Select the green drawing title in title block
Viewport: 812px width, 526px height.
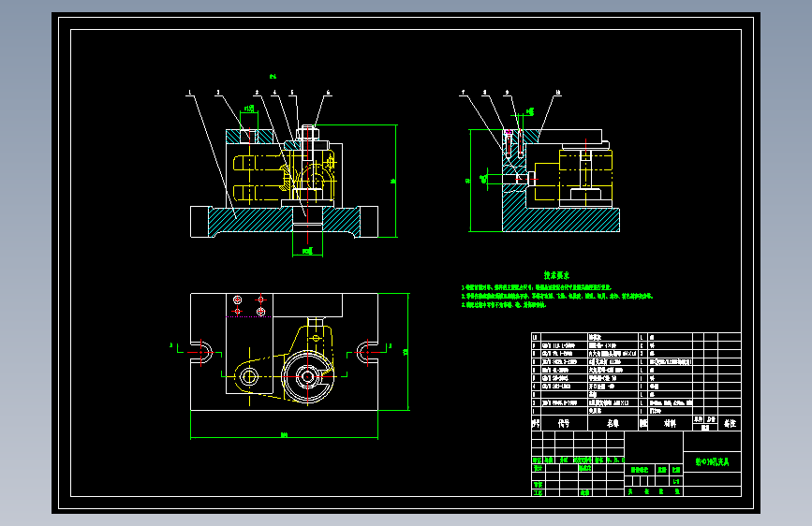712,461
